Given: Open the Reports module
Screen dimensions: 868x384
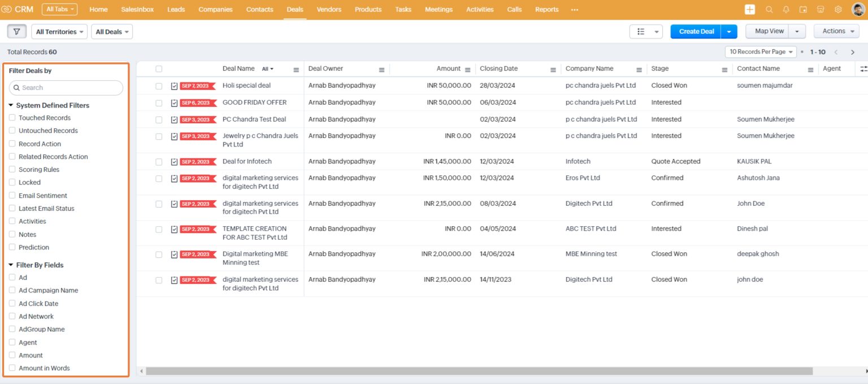Looking at the screenshot, I should (x=546, y=9).
